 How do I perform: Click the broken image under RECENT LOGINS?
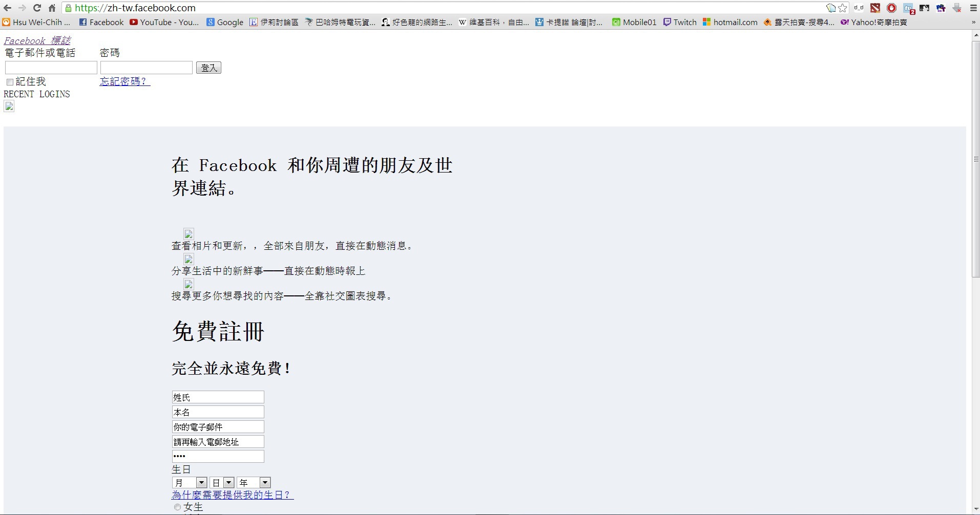(9, 106)
